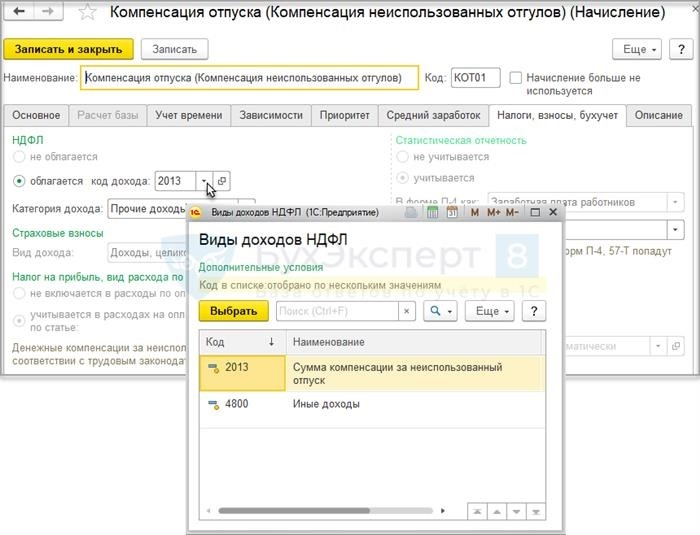700x535 pixels.
Task: Open the income code 2013 record button
Action: click(222, 181)
